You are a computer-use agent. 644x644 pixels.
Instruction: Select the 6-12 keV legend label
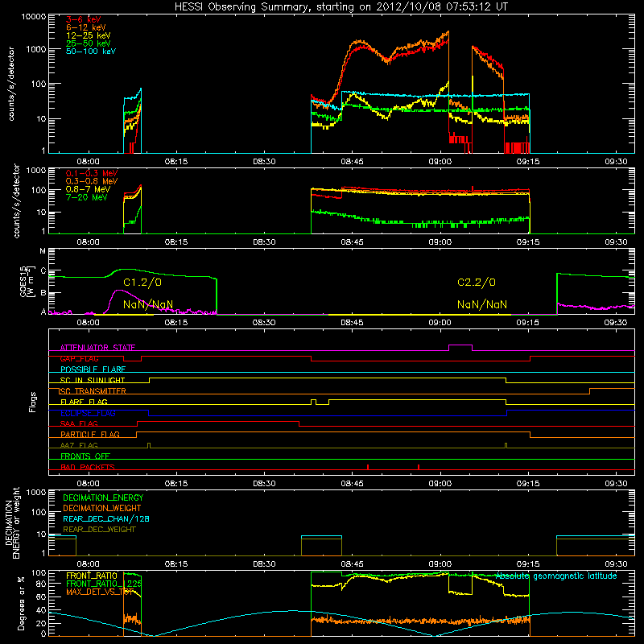pyautogui.click(x=86, y=27)
